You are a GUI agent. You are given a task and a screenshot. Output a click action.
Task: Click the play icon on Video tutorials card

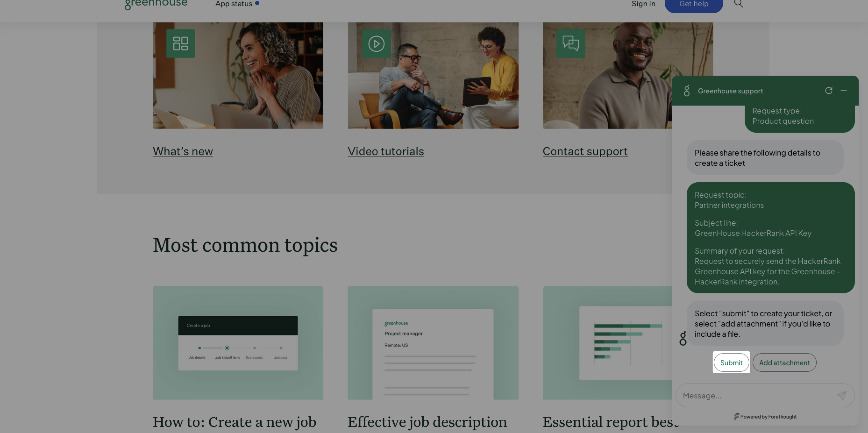376,44
